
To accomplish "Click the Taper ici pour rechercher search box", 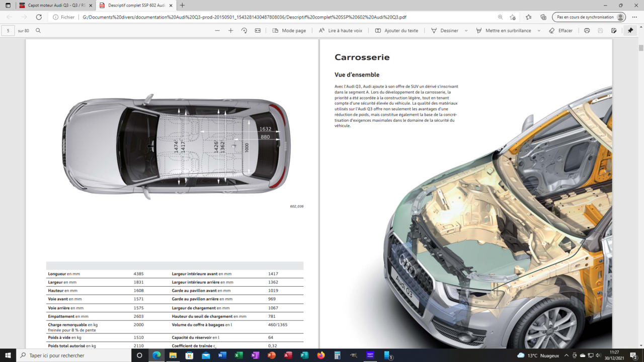I will [x=74, y=355].
